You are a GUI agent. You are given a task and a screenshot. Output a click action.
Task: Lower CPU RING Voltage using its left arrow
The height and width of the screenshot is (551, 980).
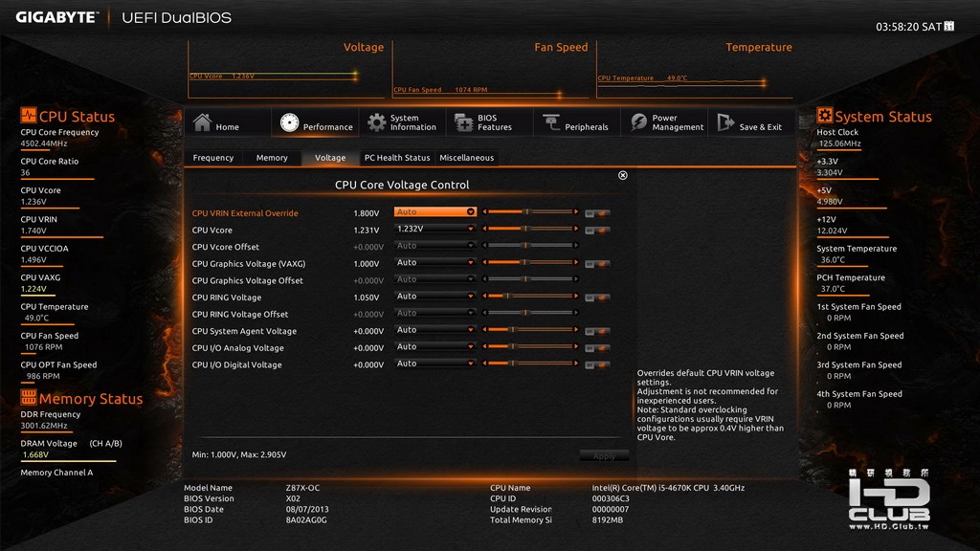(484, 297)
